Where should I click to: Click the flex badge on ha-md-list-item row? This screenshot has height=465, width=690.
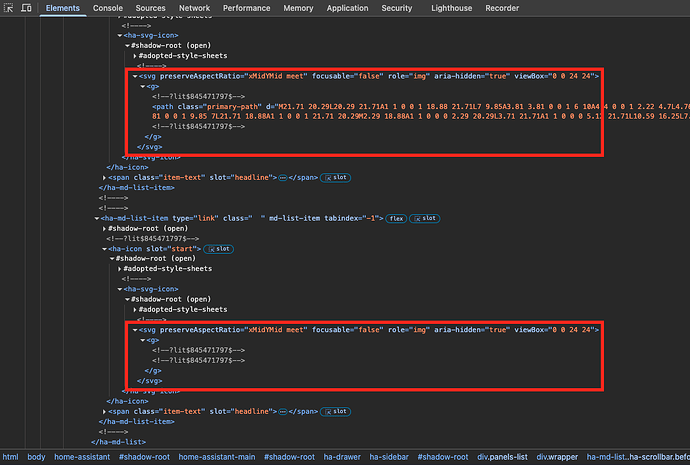(396, 219)
